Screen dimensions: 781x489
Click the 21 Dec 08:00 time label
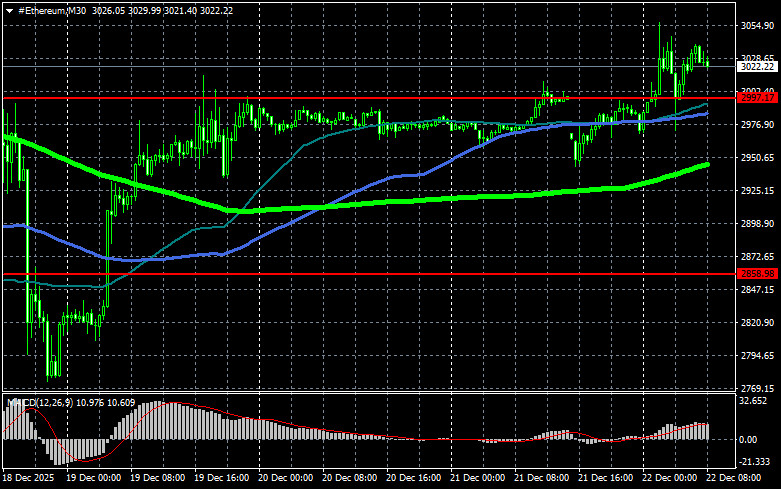click(x=541, y=478)
